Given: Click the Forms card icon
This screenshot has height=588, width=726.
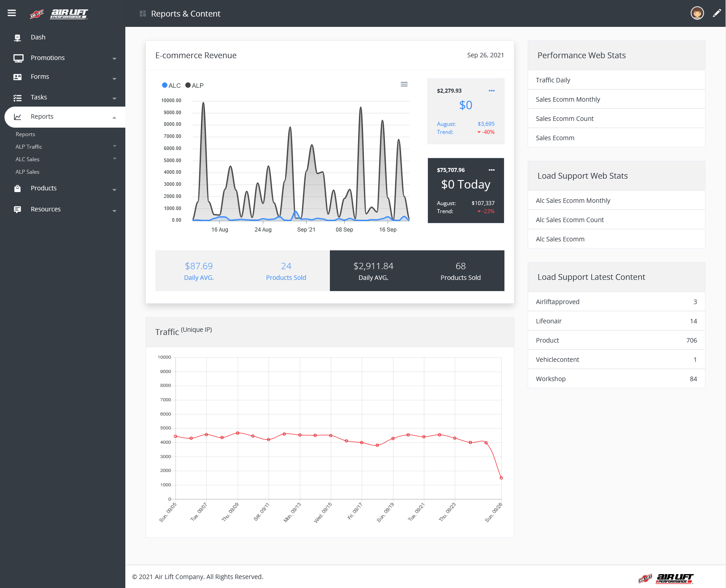Looking at the screenshot, I should point(17,77).
